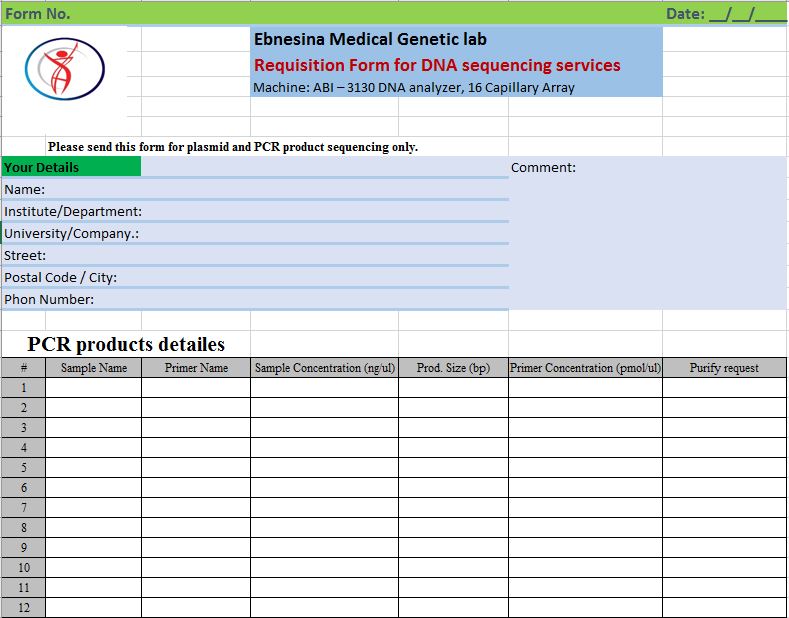
Task: Click the Phon Number: input row
Action: point(255,300)
